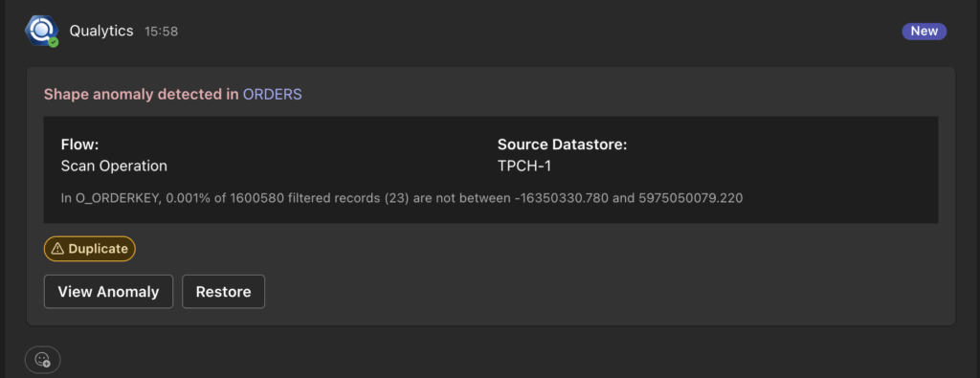This screenshot has width=980, height=378.
Task: Click the Qualytics app avatar icon
Action: (x=42, y=31)
